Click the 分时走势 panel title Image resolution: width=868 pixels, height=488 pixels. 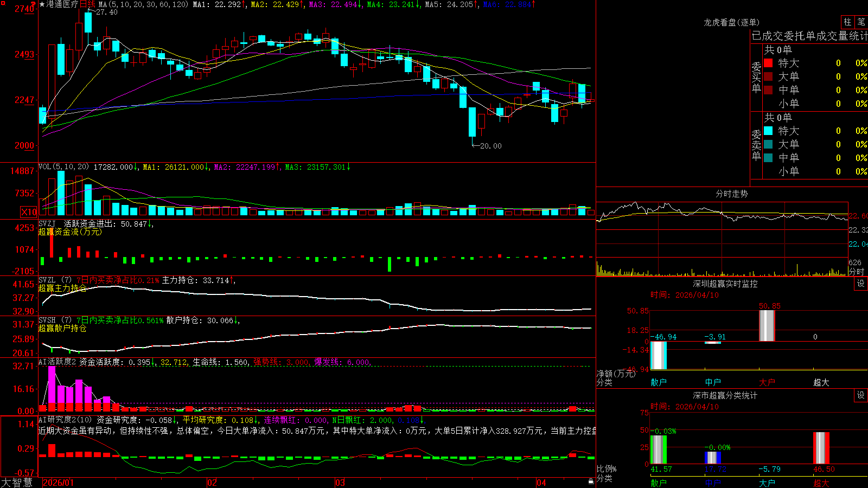click(731, 194)
